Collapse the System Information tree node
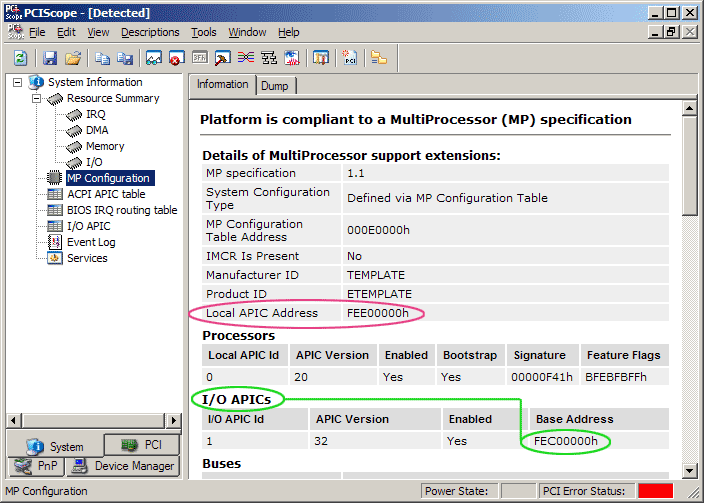704x503 pixels. [x=17, y=82]
